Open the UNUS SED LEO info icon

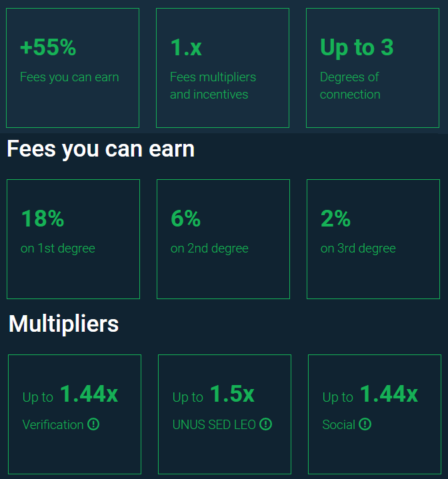click(265, 424)
